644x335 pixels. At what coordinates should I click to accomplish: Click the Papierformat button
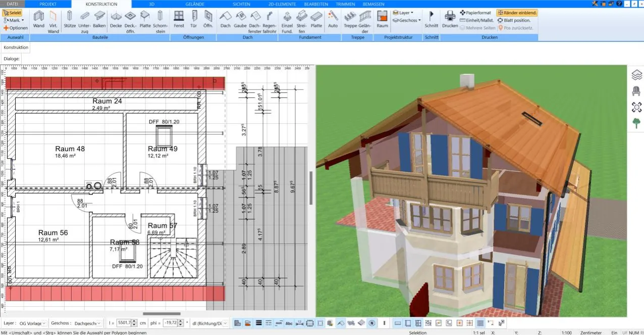coord(475,13)
